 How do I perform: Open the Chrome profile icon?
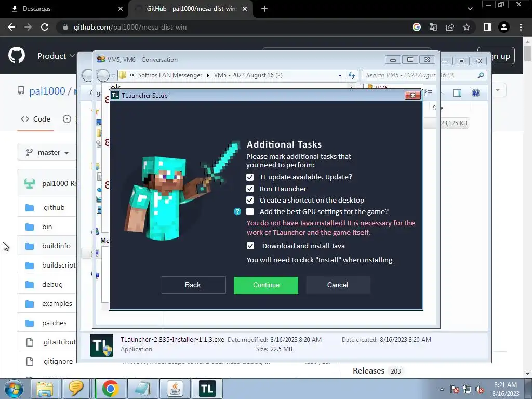pyautogui.click(x=504, y=27)
